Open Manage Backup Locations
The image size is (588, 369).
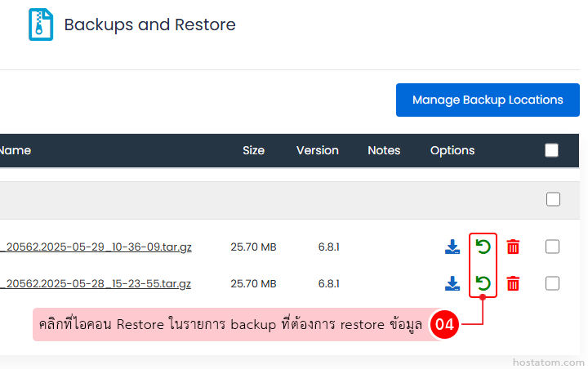pos(488,100)
